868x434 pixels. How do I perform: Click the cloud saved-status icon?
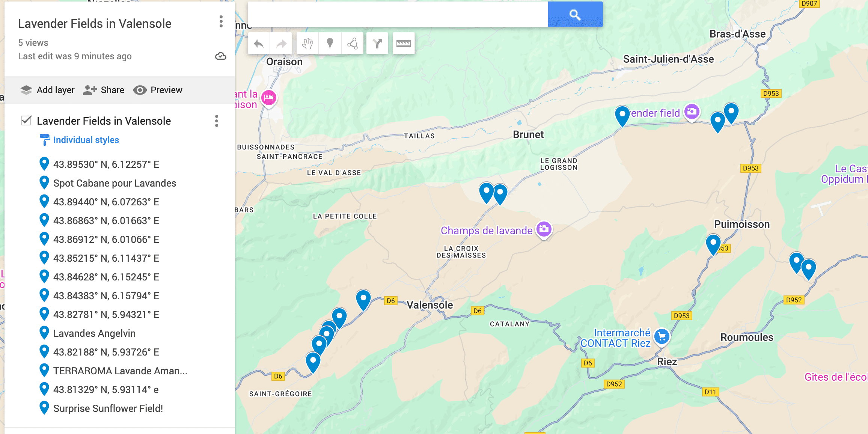(x=221, y=56)
